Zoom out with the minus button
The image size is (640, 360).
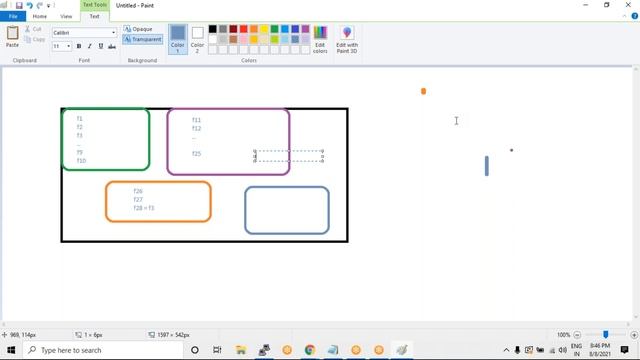pyautogui.click(x=577, y=335)
